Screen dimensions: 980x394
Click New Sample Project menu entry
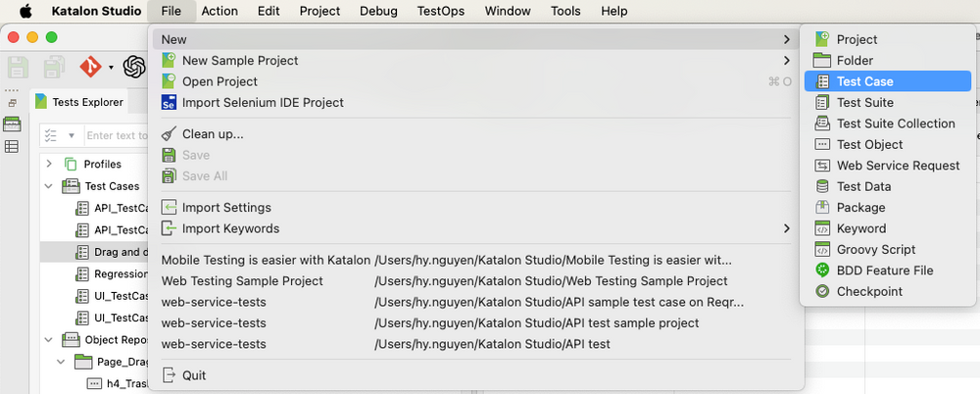click(x=475, y=61)
